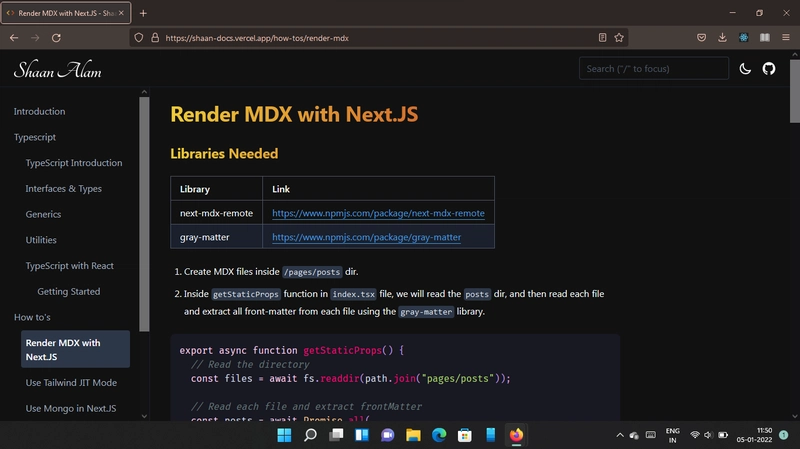Expand TypeScript with React section

coord(69,266)
